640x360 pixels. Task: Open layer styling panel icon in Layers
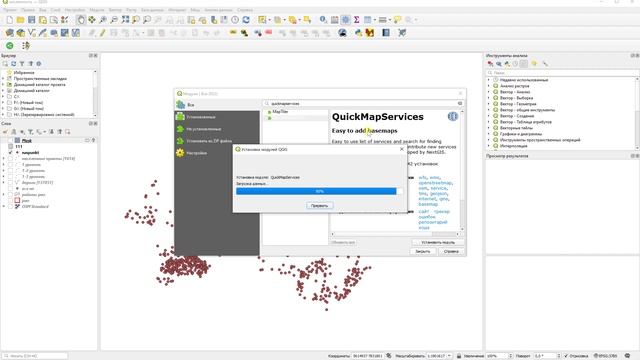[x=5, y=132]
